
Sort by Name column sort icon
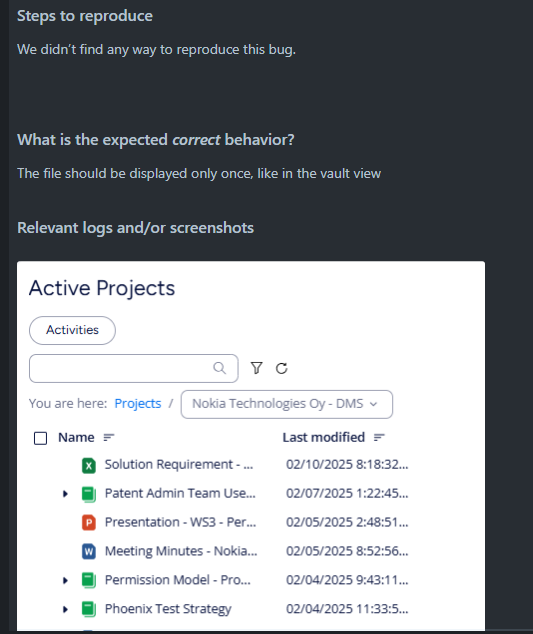pyautogui.click(x=109, y=437)
